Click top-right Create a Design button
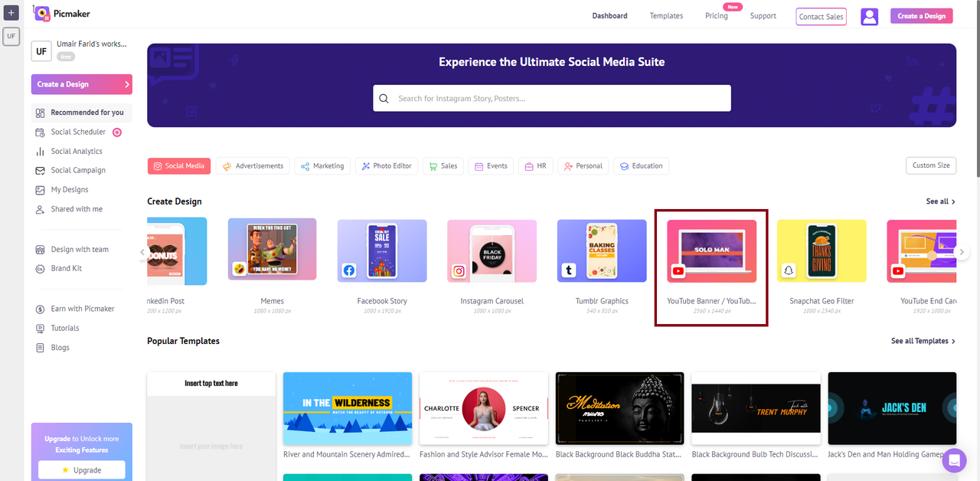The width and height of the screenshot is (980, 481). 922,16
